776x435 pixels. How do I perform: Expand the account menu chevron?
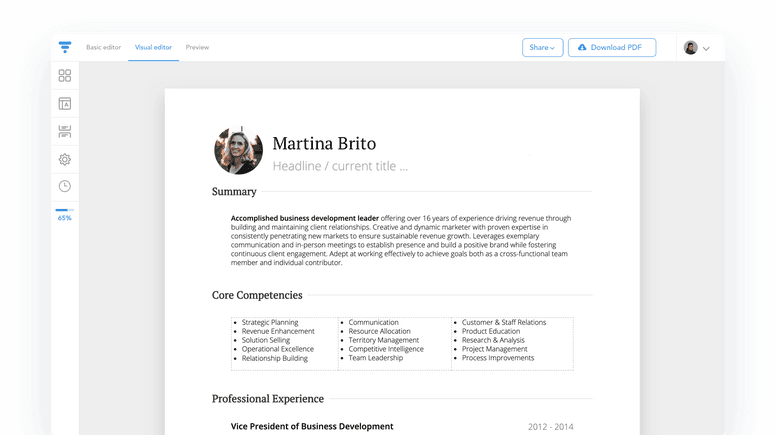(707, 48)
